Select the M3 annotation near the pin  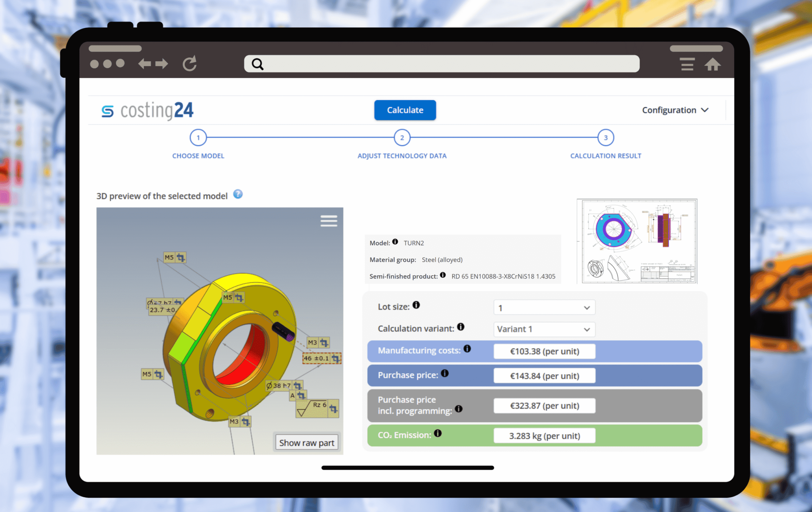318,342
